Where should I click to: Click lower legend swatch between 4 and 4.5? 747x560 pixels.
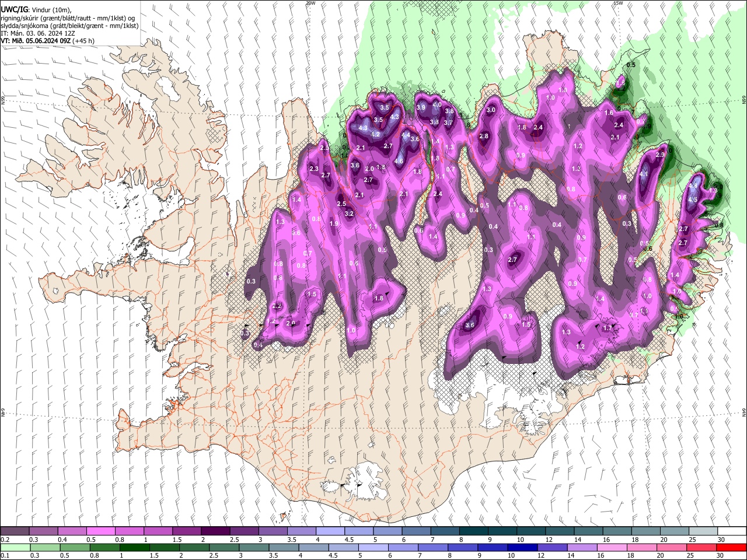[313, 547]
